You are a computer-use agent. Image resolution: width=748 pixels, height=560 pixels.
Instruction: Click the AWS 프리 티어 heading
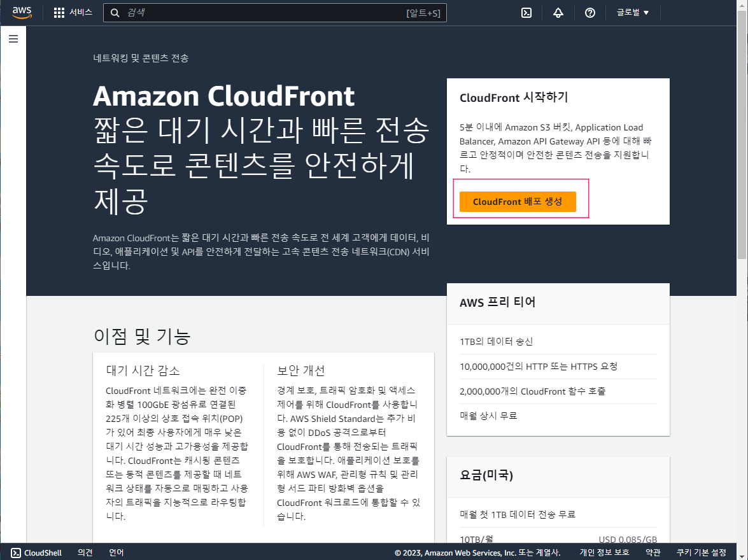coord(497,302)
